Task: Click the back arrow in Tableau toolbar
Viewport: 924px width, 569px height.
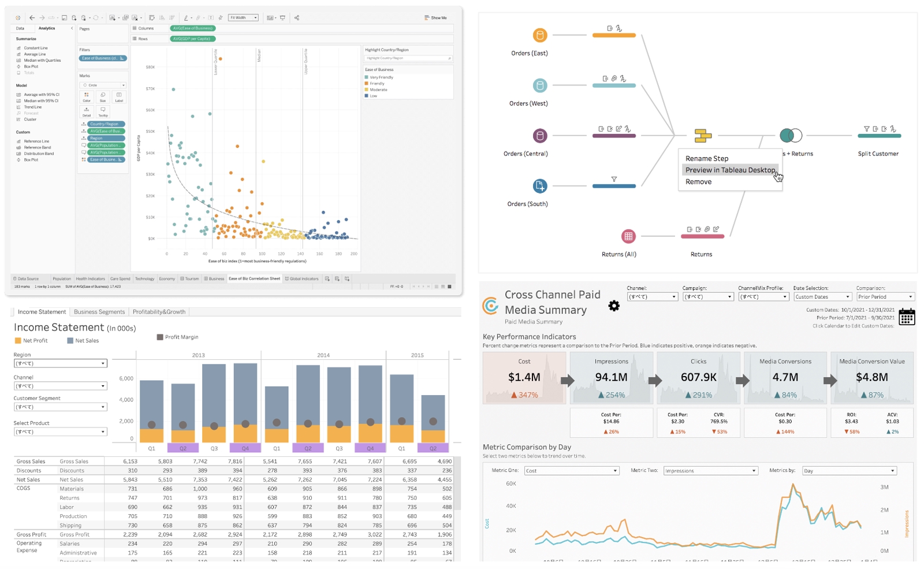Action: pyautogui.click(x=32, y=18)
